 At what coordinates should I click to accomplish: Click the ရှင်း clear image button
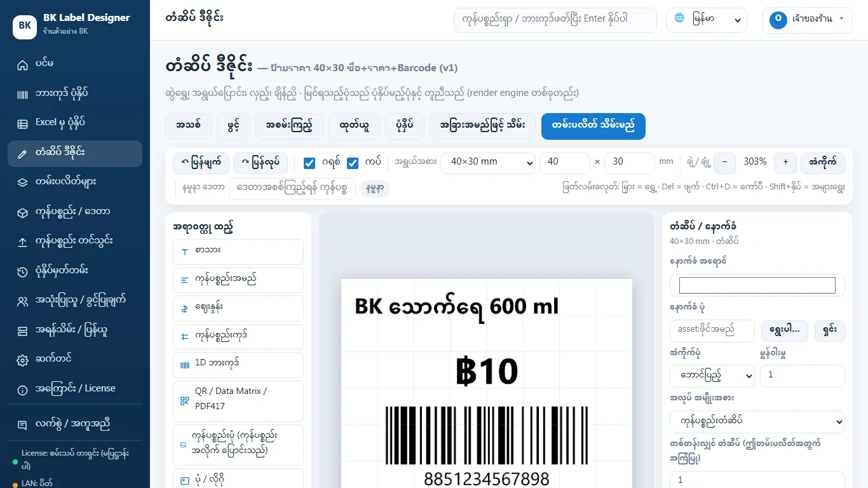click(x=830, y=330)
